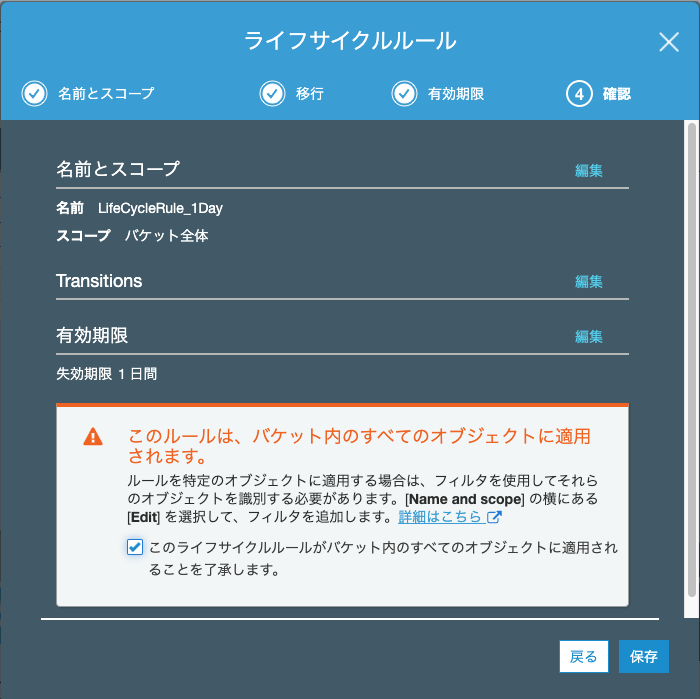Click the スコープ field label

pyautogui.click(x=83, y=236)
